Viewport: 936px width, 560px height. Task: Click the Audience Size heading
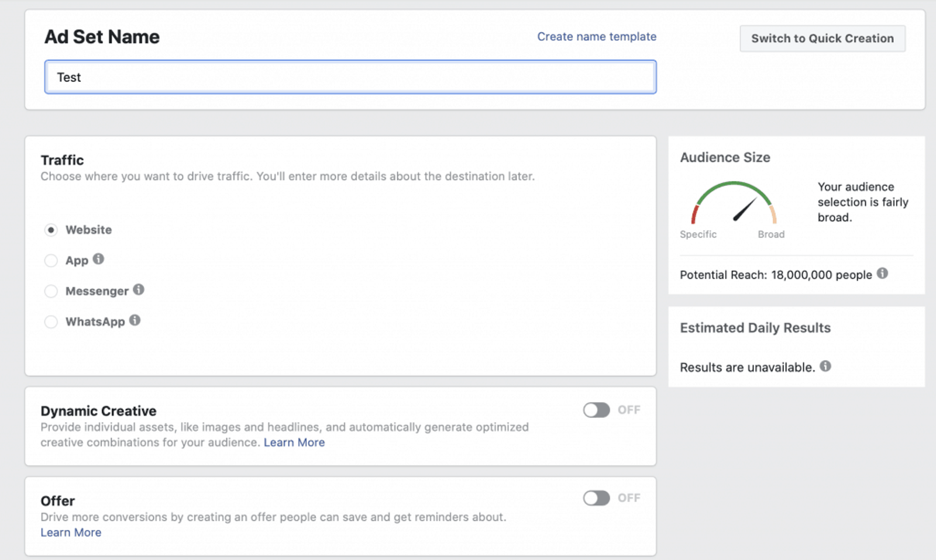point(725,157)
